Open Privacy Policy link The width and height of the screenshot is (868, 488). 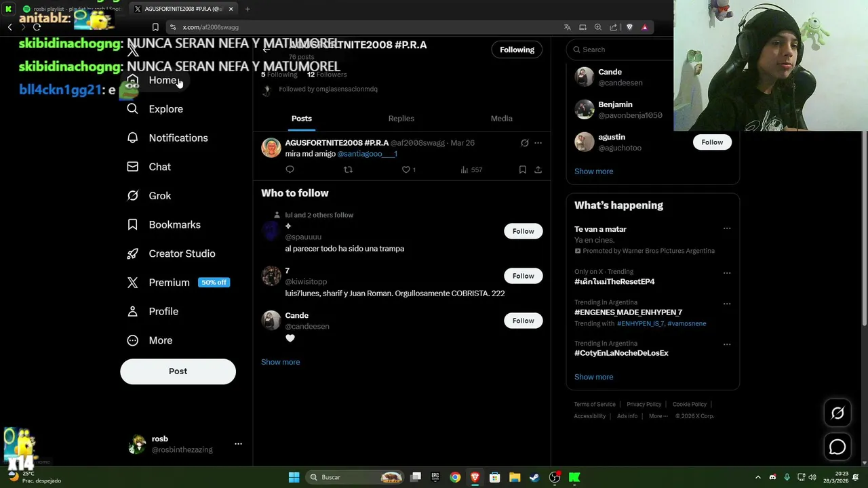coord(644,405)
